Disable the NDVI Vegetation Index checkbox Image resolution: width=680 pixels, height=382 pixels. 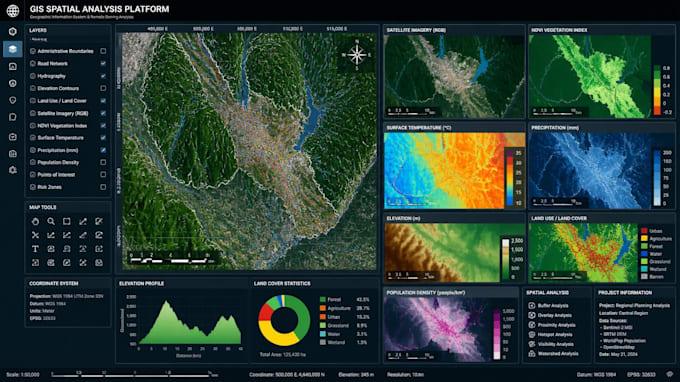click(x=103, y=125)
